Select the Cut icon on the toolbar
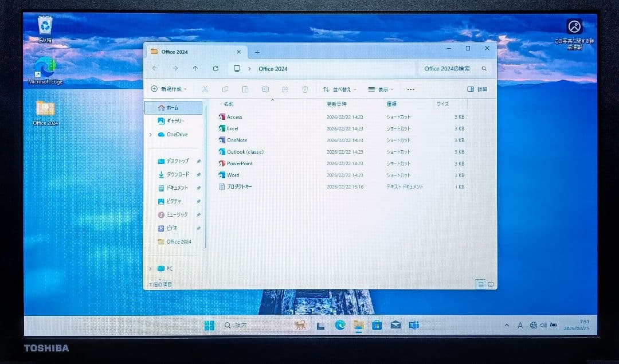This screenshot has width=619, height=364. 204,89
